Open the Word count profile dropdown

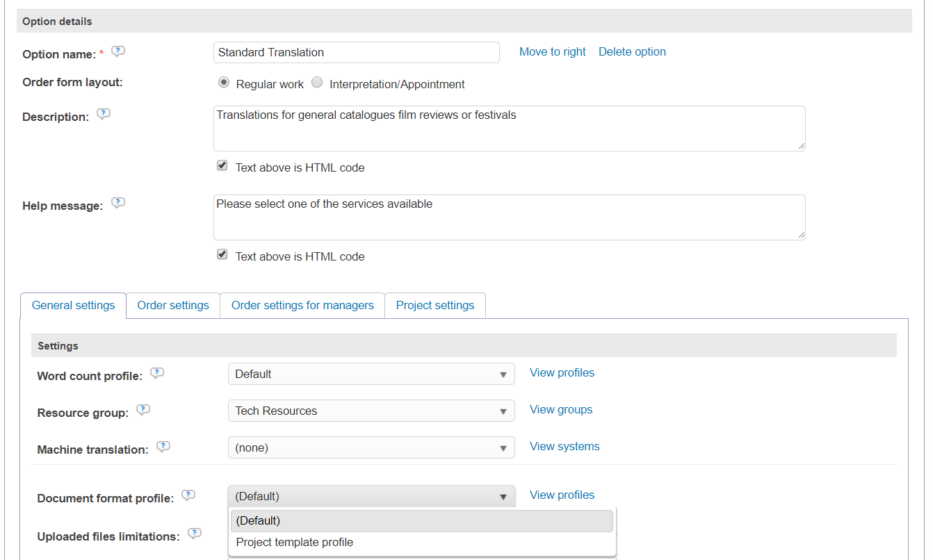tap(371, 374)
